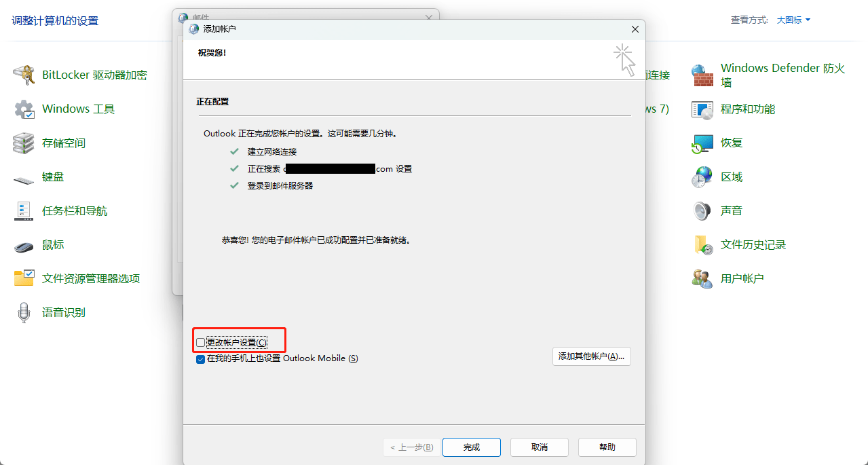Viewport: 868px width, 465px height.
Task: Open 文件资源管理器选项 item
Action: 91,278
